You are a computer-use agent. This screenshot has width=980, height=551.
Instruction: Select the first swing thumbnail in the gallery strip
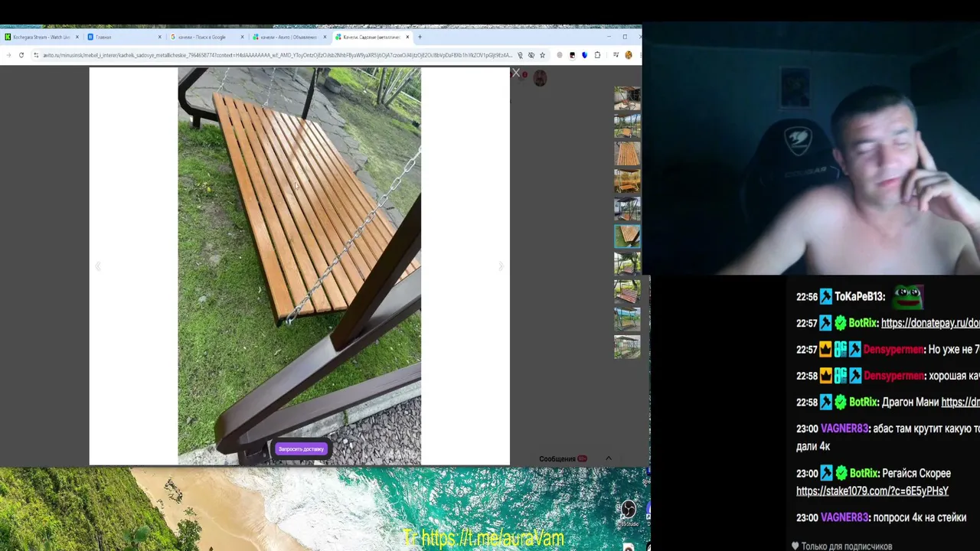pos(627,98)
